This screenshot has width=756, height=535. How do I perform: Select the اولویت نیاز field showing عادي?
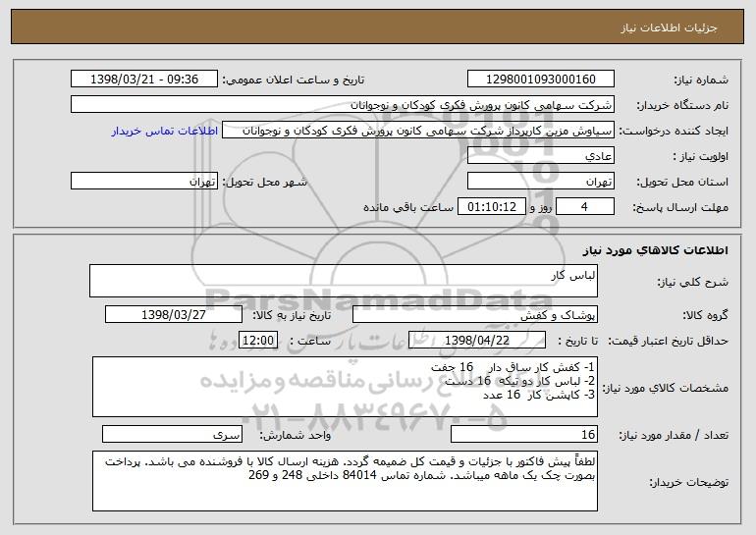[540, 155]
